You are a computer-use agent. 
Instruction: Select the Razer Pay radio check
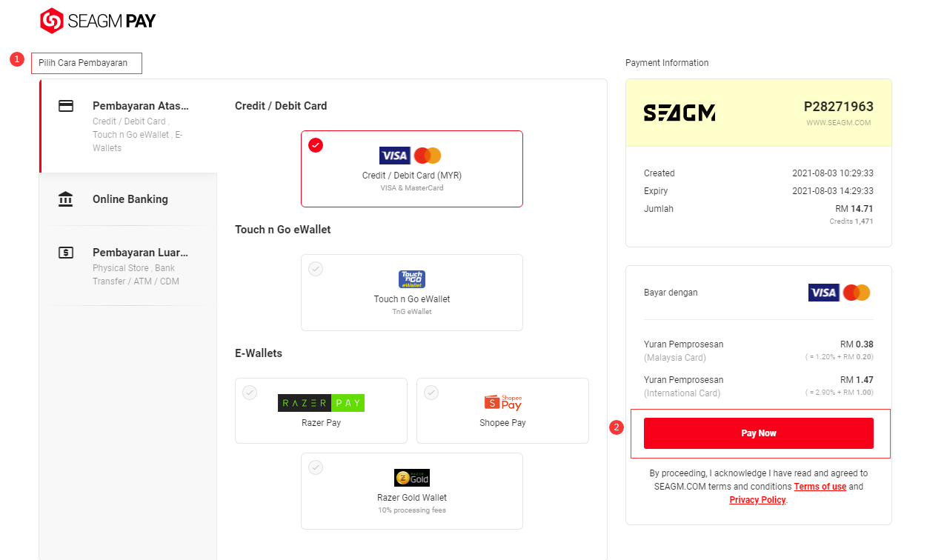point(250,393)
